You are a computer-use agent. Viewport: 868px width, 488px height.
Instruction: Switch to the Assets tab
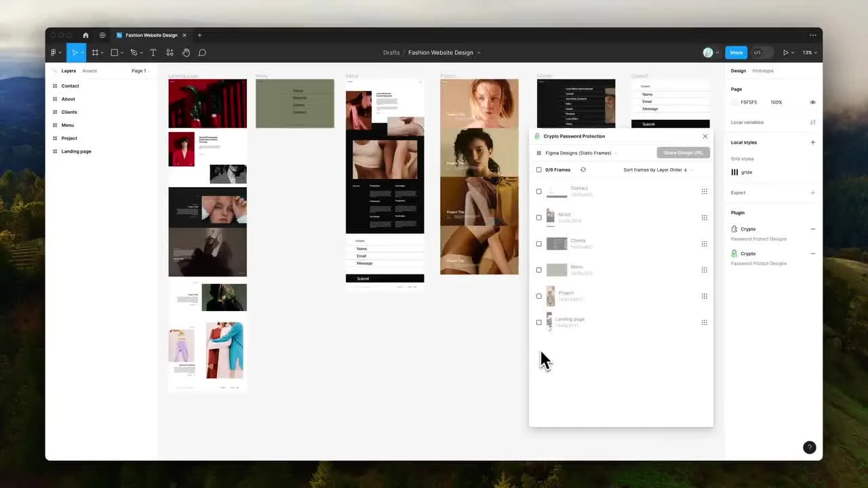(x=90, y=71)
